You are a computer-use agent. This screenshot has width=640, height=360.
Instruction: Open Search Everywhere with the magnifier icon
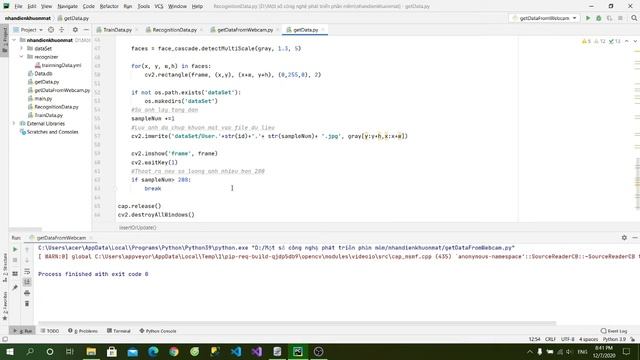click(x=634, y=18)
